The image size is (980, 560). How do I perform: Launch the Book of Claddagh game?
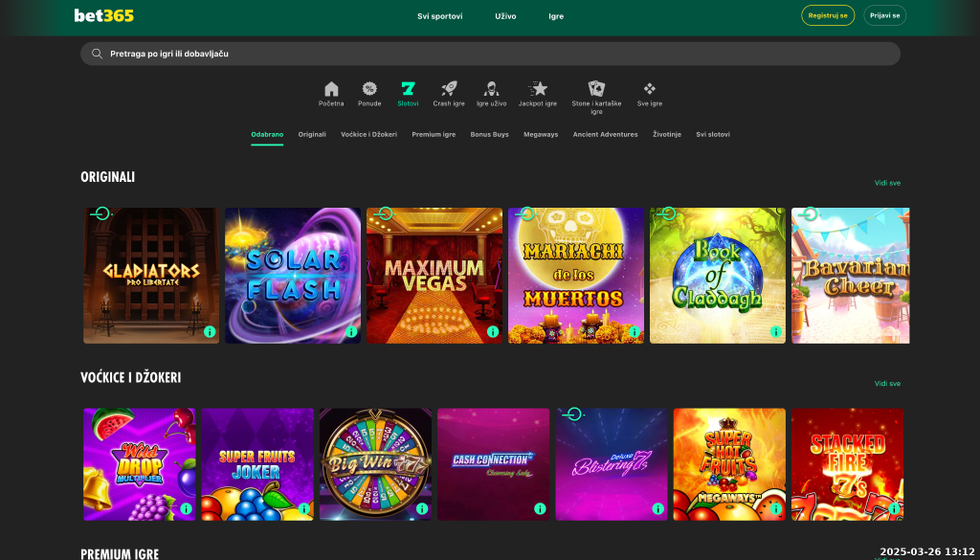tap(718, 276)
